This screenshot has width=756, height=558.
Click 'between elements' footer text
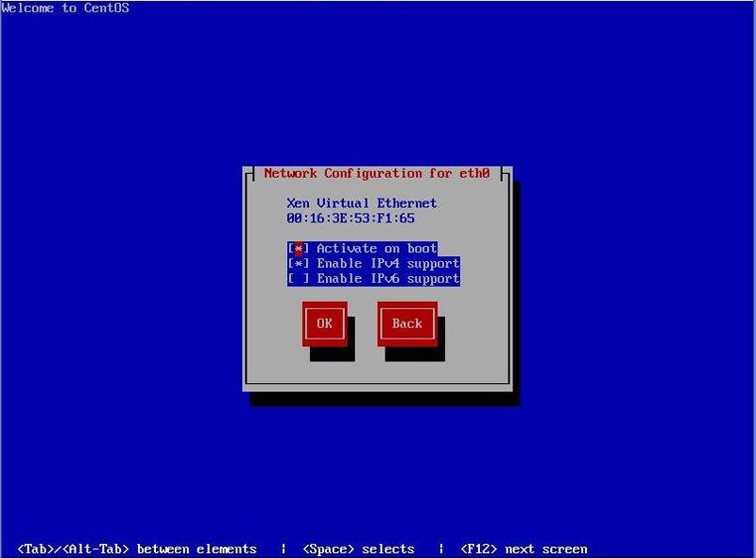pyautogui.click(x=197, y=549)
